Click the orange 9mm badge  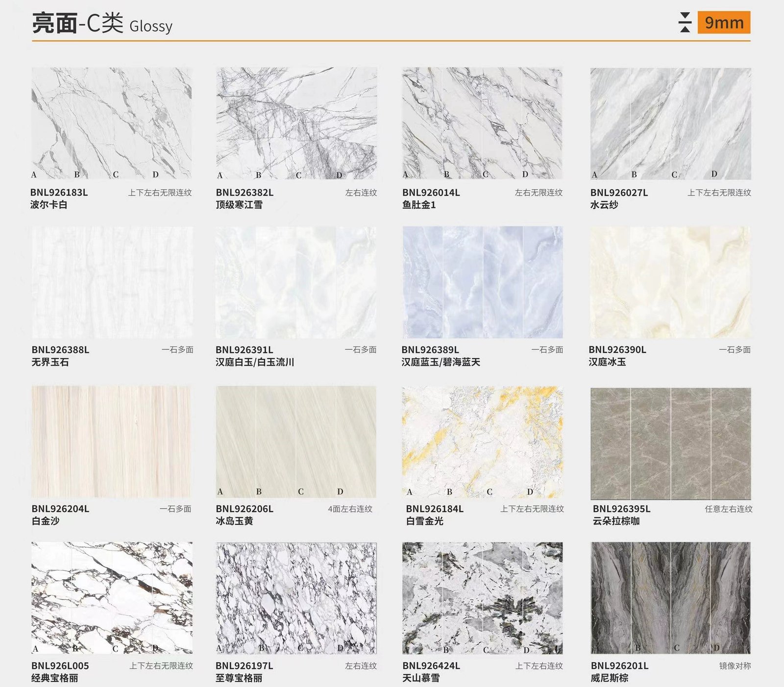pyautogui.click(x=724, y=23)
